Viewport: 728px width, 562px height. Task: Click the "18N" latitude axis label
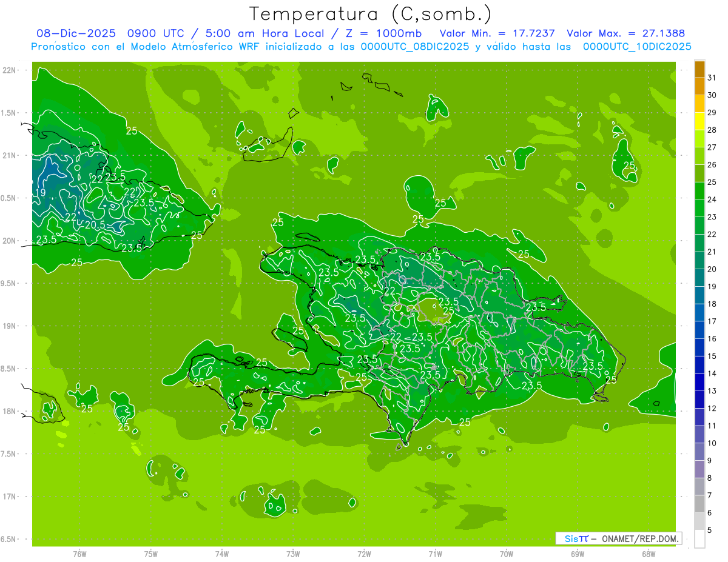(10, 411)
